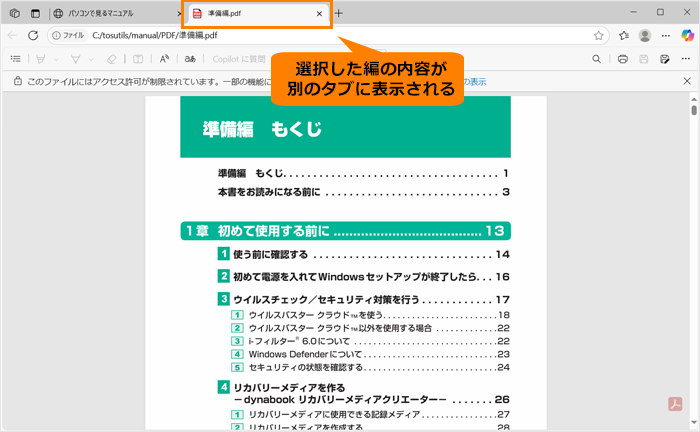The width and height of the screenshot is (700, 432).
Task: Add this page to favorites (star icon)
Action: coord(598,36)
